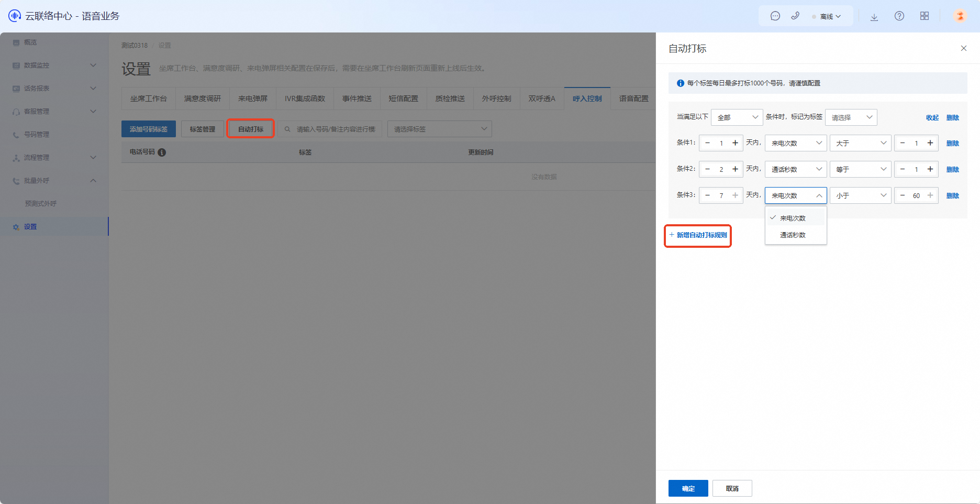Switch to 满意度调研 tab

[x=203, y=98]
